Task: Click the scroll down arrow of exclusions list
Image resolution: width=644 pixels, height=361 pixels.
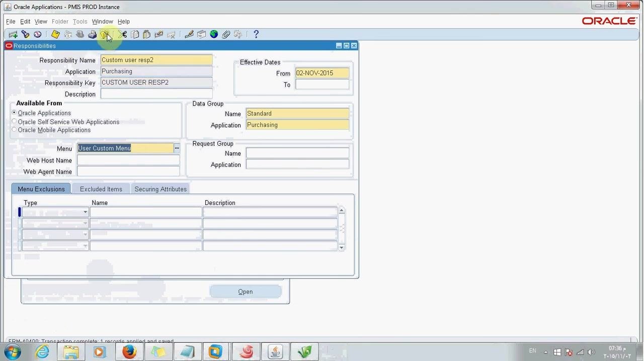Action: point(342,247)
